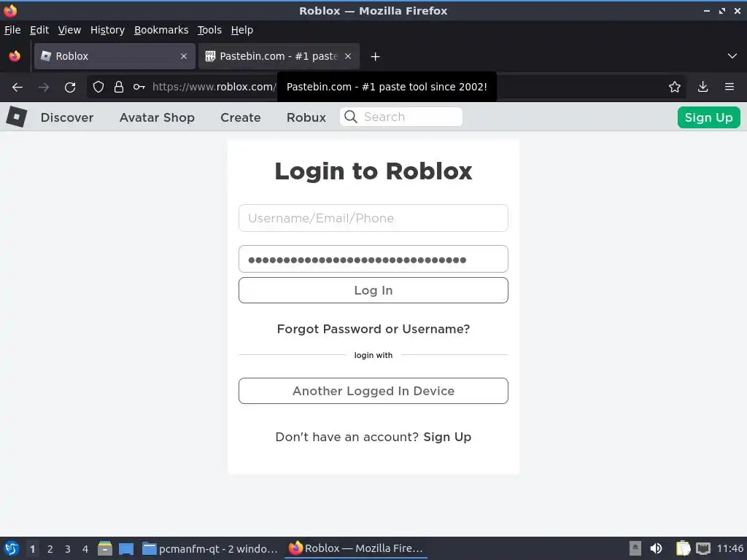Open the Tools menu
The image size is (747, 560).
pyautogui.click(x=209, y=30)
